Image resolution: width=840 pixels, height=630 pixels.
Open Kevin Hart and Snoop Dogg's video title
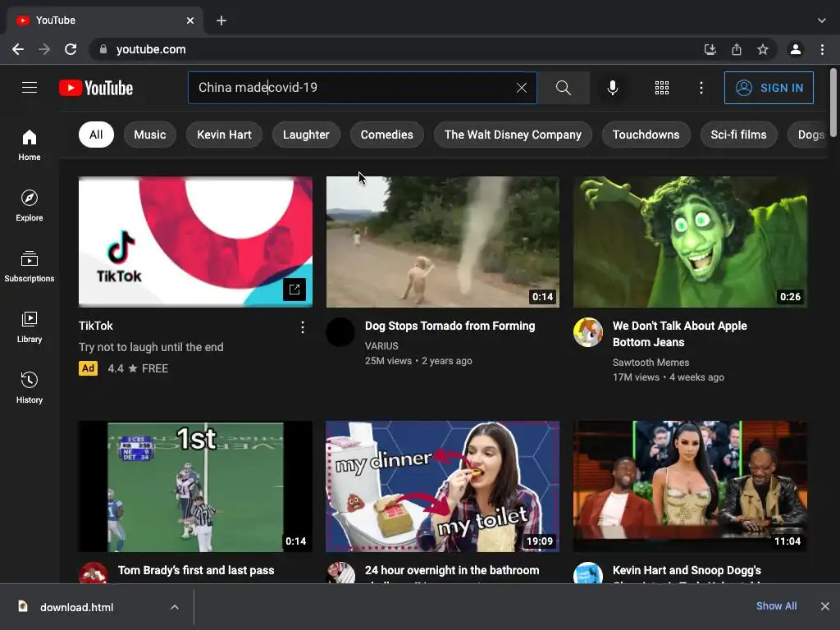687,570
